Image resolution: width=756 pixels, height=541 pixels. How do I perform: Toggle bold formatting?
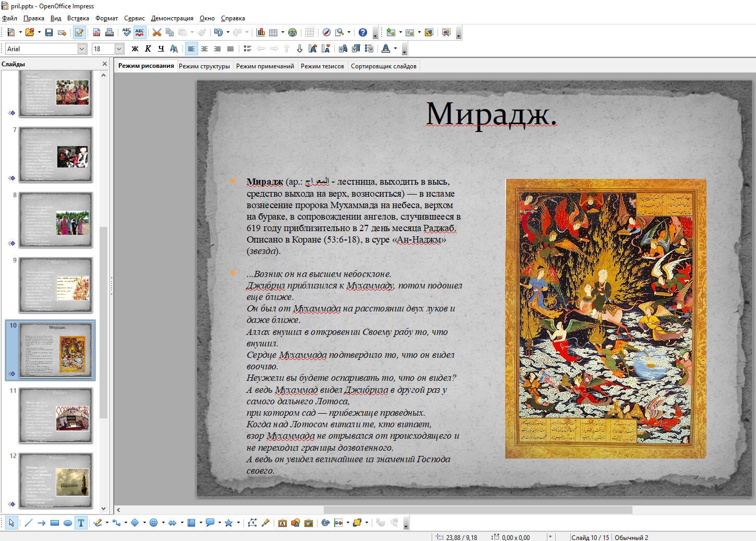pyautogui.click(x=135, y=49)
